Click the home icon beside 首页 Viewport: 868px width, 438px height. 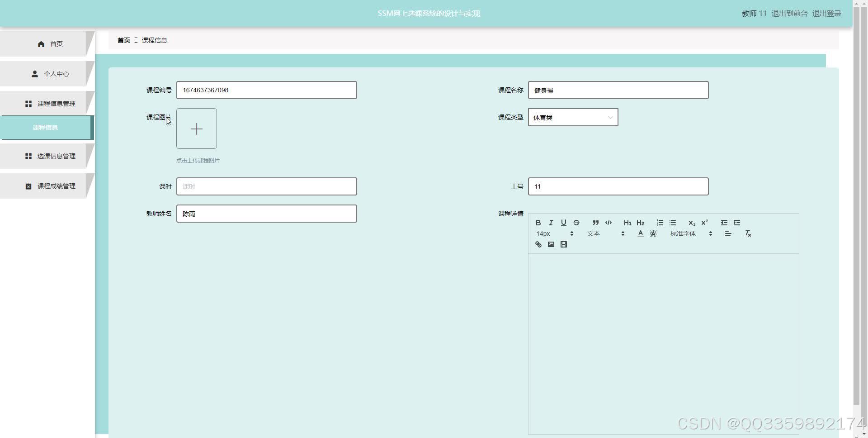pos(41,44)
